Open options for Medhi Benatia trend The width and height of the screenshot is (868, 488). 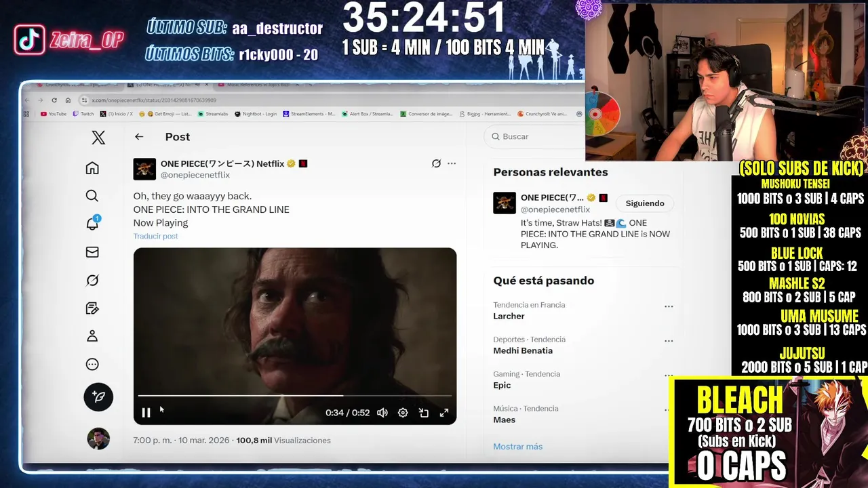point(669,341)
